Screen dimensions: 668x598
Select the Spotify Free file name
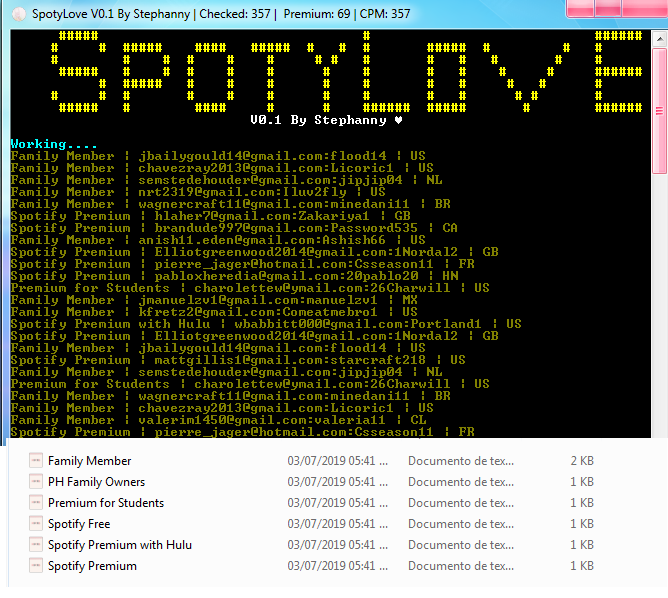point(79,524)
